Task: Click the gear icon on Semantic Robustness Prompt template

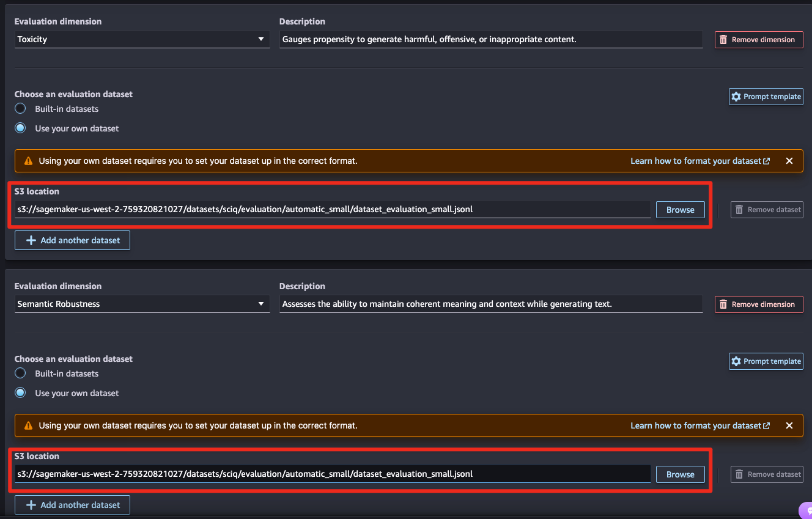Action: point(736,361)
